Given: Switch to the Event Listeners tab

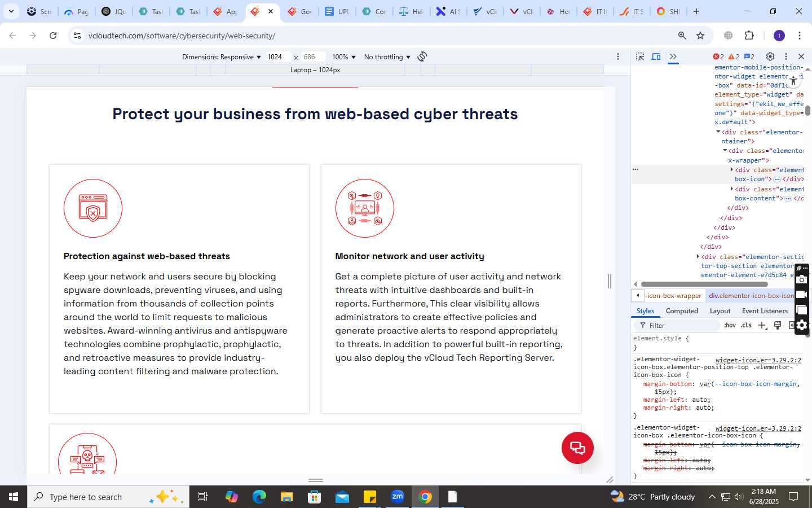Looking at the screenshot, I should click(x=765, y=311).
